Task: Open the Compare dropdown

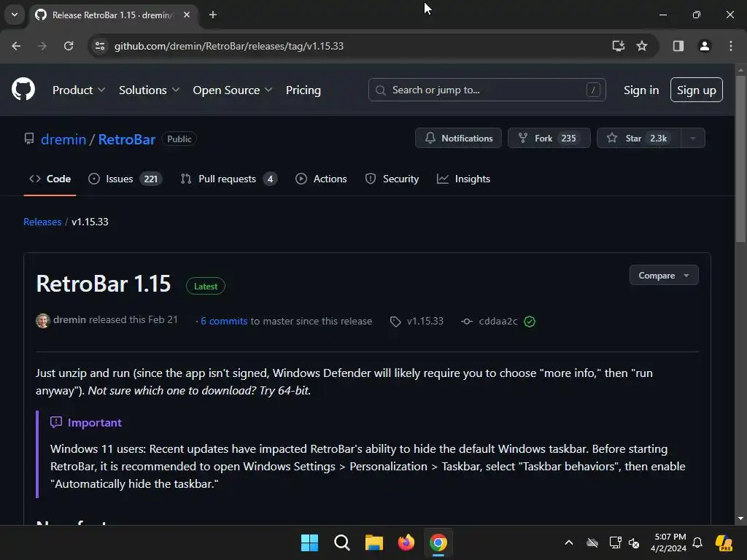Action: 664,275
